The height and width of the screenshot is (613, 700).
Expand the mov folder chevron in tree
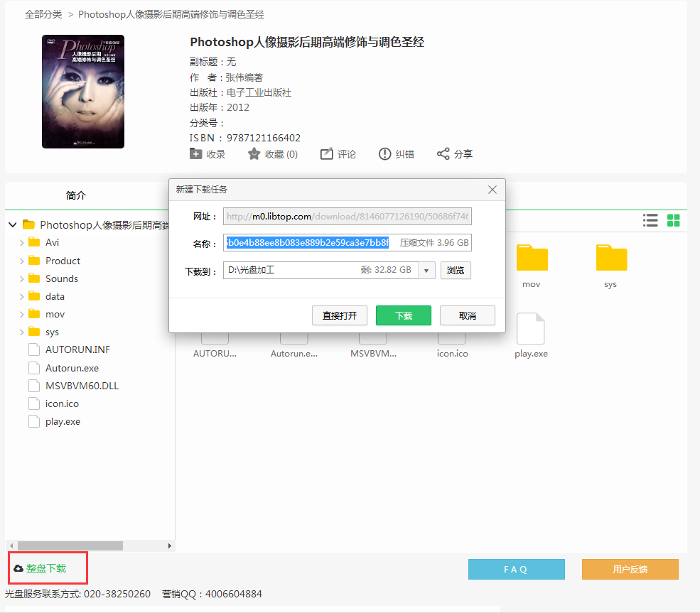(x=21, y=315)
